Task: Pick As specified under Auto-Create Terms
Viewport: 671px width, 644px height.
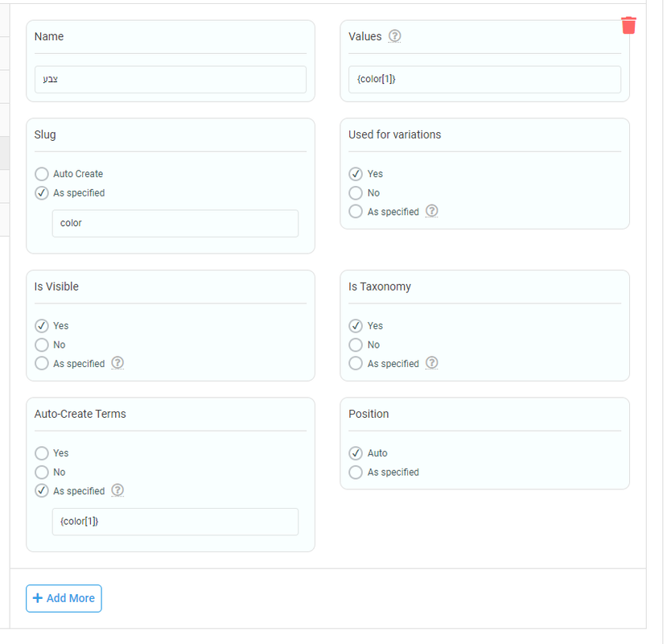Action: tap(42, 491)
